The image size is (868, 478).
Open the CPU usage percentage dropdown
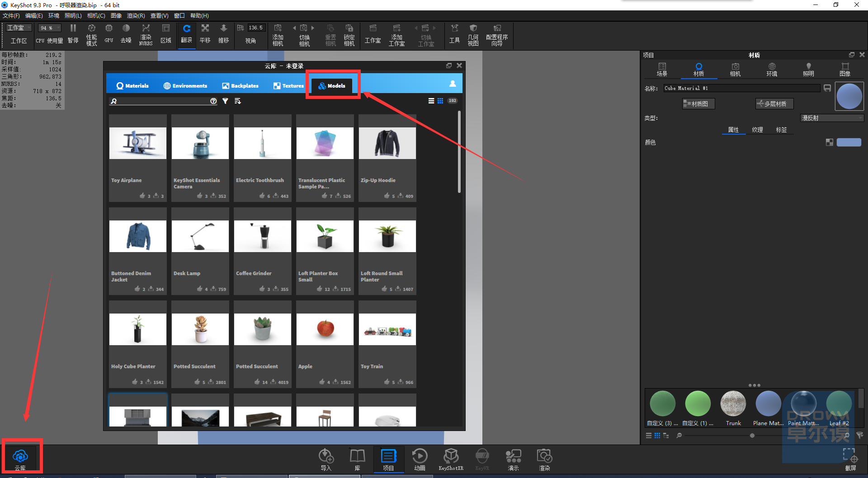[49, 28]
